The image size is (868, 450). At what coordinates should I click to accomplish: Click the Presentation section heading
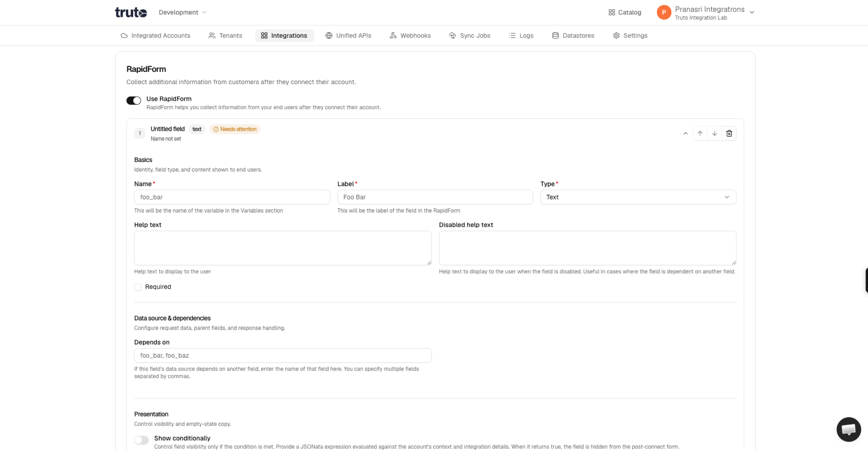tap(151, 414)
